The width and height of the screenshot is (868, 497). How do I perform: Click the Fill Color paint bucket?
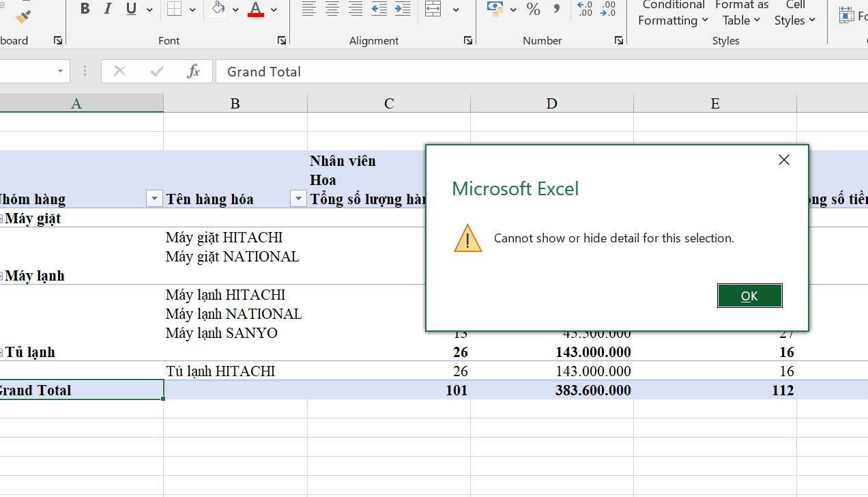click(x=218, y=9)
